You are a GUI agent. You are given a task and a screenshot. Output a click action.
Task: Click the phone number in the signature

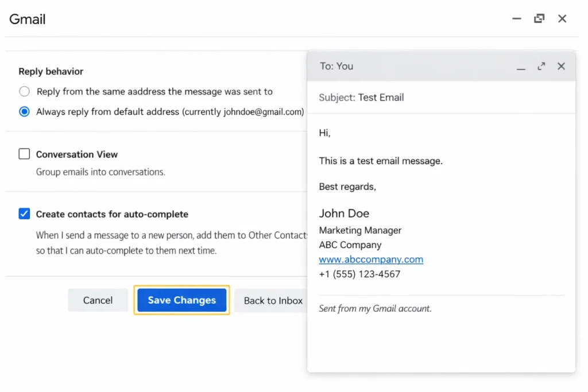click(x=359, y=274)
